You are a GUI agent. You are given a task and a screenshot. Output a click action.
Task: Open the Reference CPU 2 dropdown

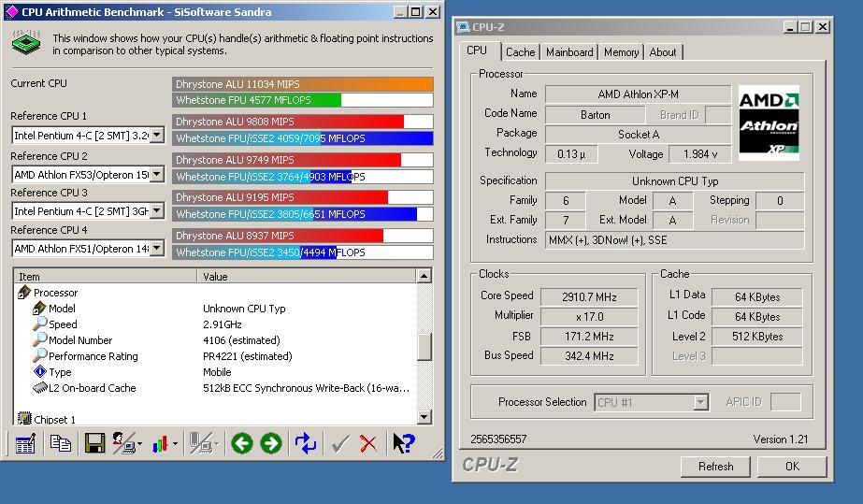tap(157, 175)
